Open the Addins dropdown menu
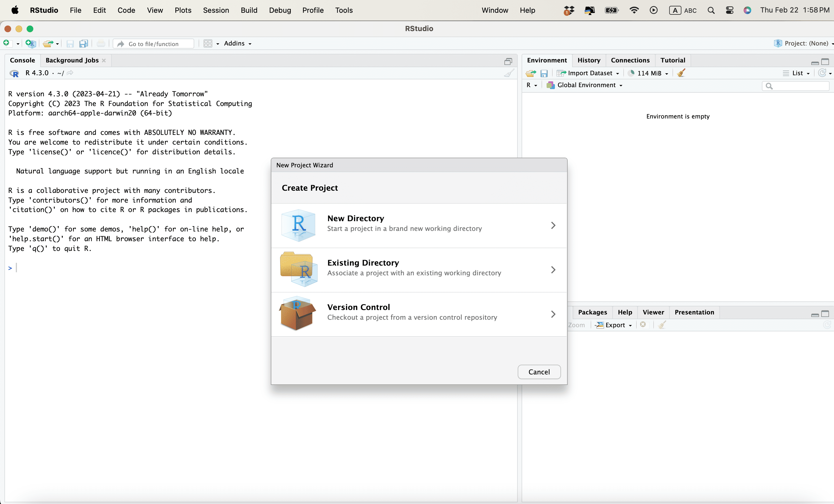This screenshot has height=504, width=834. tap(237, 43)
